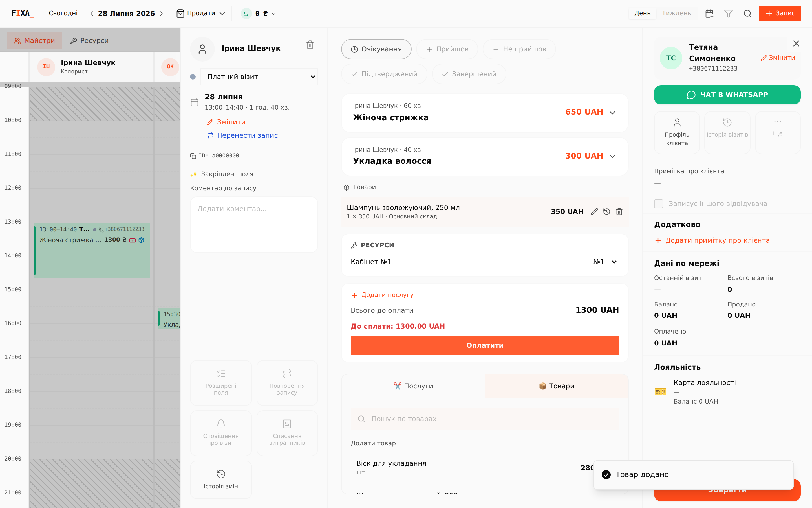Open Профіль клієнта tile
The width and height of the screenshot is (812, 508).
(x=677, y=132)
